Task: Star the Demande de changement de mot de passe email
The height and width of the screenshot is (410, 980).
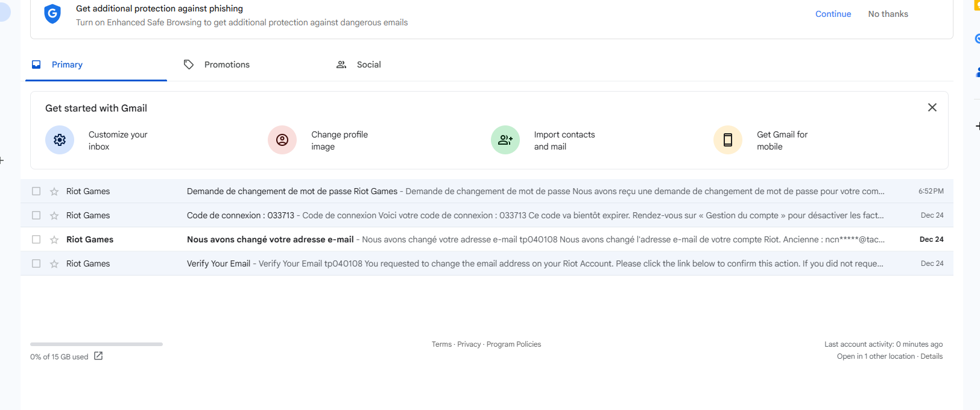Action: point(54,191)
